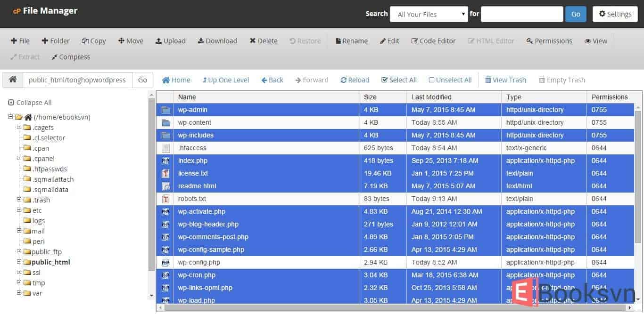Compress the selected files

[x=71, y=57]
